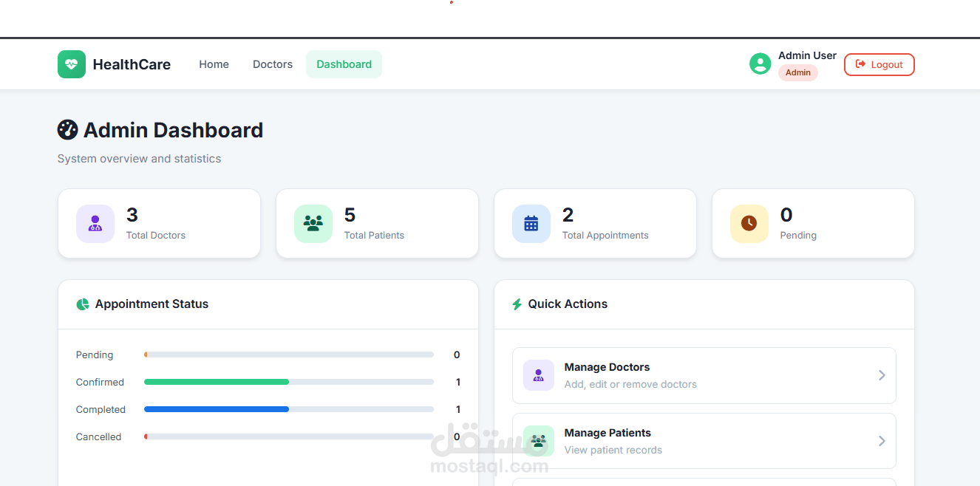Click the Confirmed status label

100,383
